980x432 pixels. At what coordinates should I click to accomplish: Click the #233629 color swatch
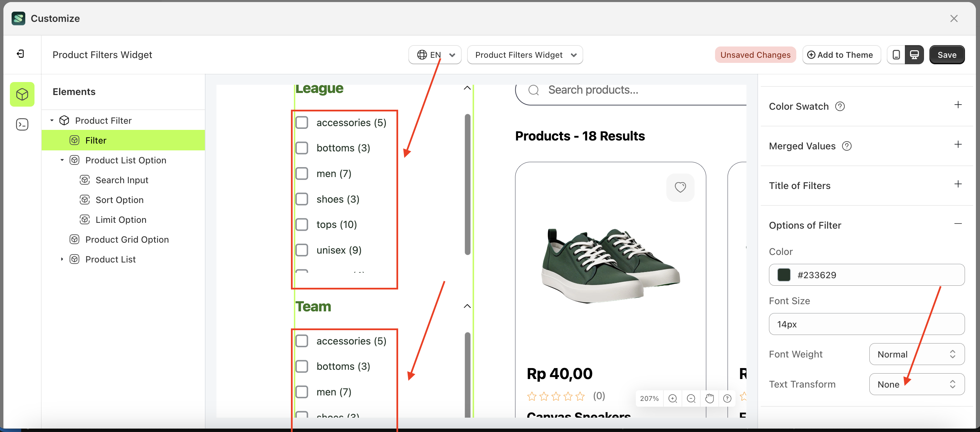pyautogui.click(x=783, y=275)
